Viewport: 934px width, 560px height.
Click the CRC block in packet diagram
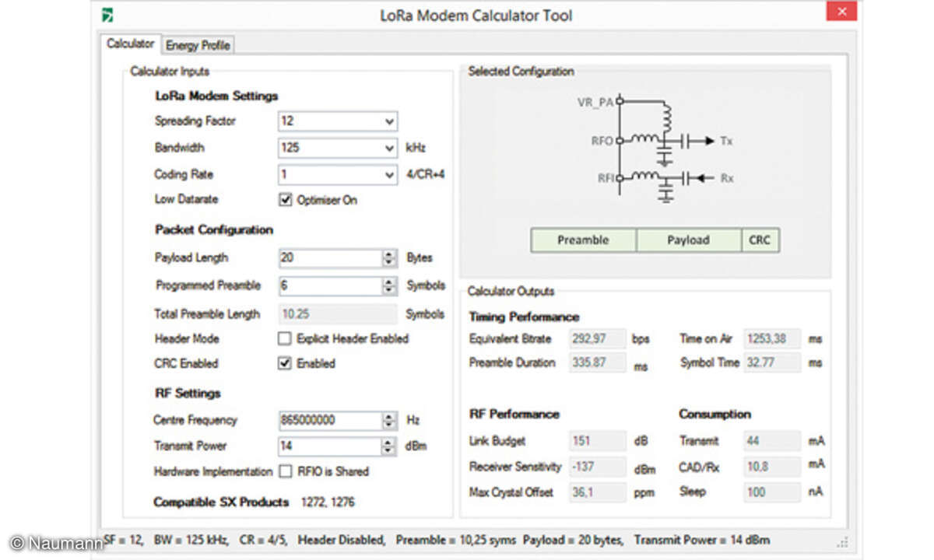pos(760,240)
